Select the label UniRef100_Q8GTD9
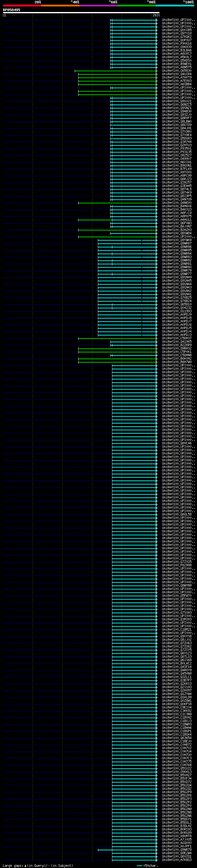This screenshot has width=197, height=868. coord(176,125)
